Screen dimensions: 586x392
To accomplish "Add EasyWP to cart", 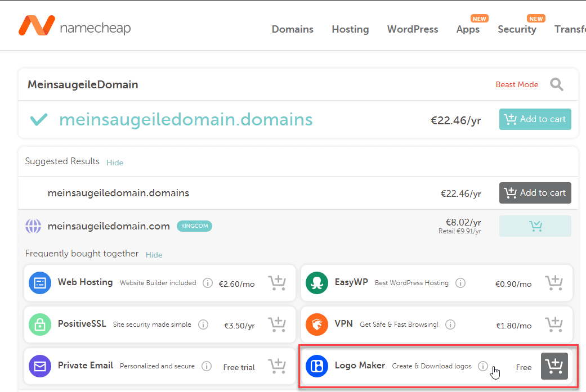I will click(x=554, y=283).
